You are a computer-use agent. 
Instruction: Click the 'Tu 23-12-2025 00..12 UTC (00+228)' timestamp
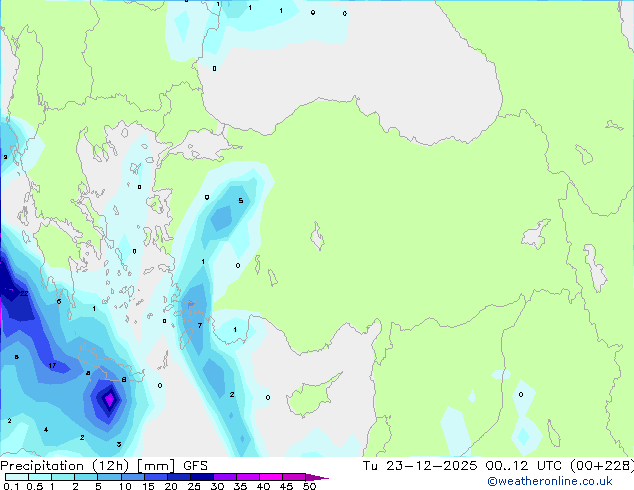click(498, 466)
